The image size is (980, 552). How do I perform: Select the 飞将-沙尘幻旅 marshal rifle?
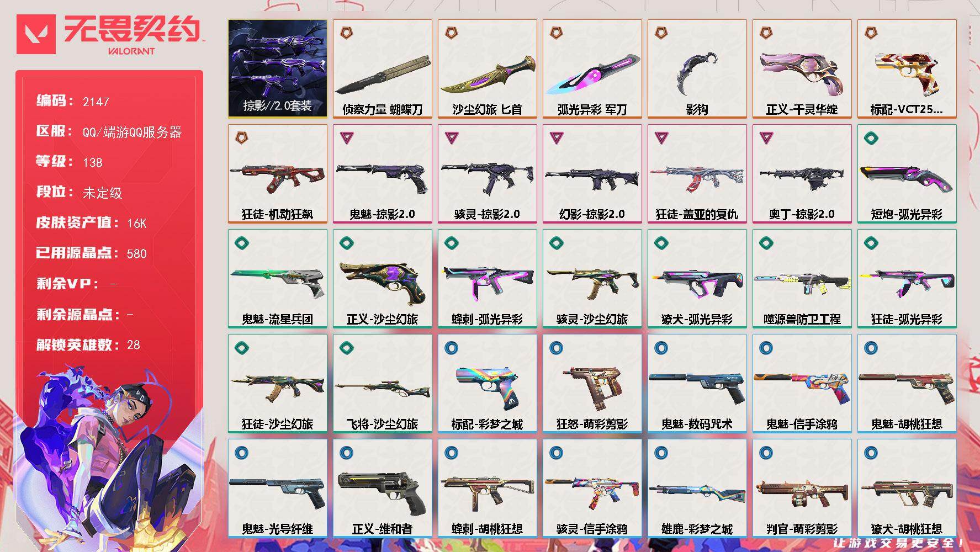pyautogui.click(x=382, y=384)
